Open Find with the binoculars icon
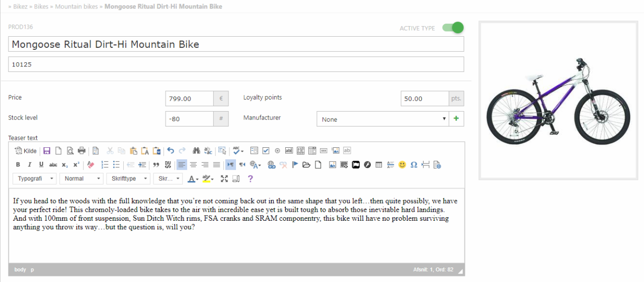This screenshot has height=282, width=644. point(196,151)
